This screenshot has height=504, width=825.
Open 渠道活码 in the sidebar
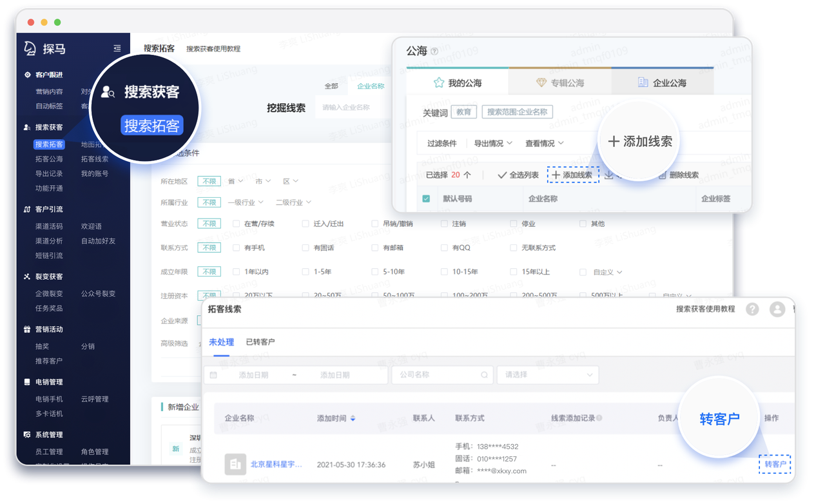tap(49, 227)
